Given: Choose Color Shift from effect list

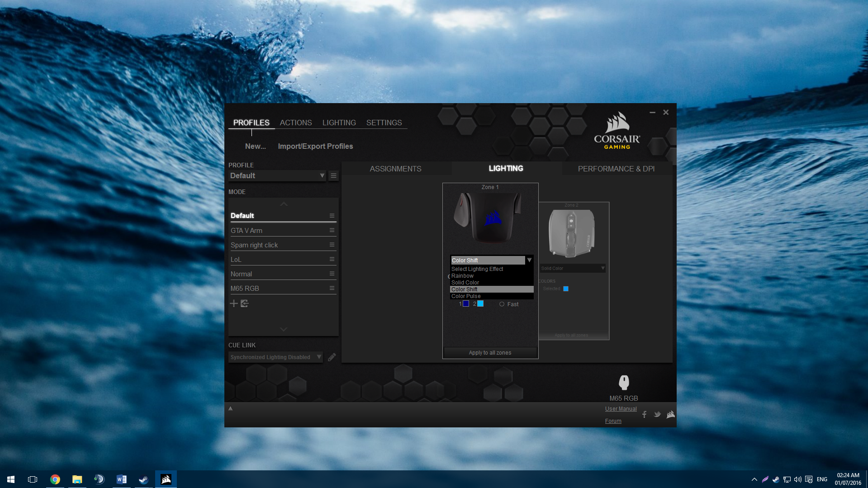Looking at the screenshot, I should (x=492, y=289).
